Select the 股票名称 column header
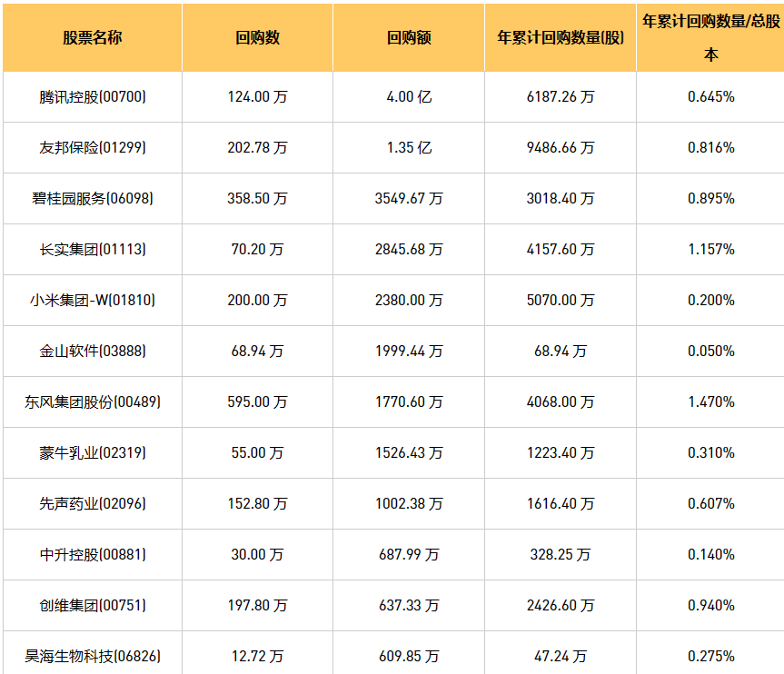Viewport: 784px width, 674px height. tap(93, 37)
